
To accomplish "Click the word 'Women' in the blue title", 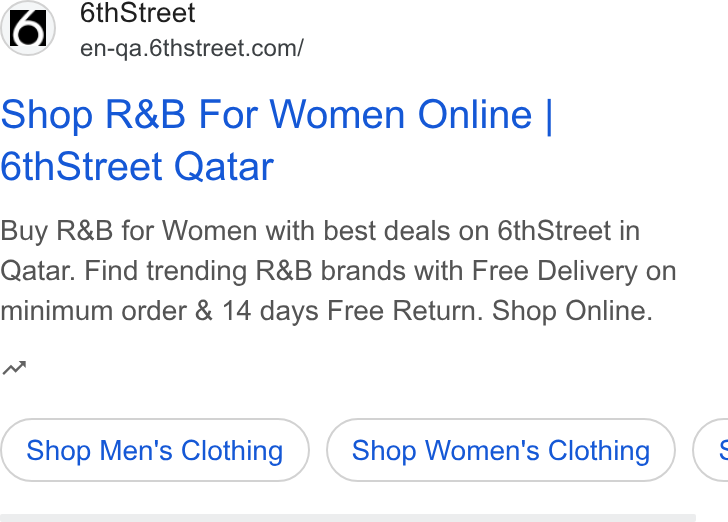I will 338,115.
